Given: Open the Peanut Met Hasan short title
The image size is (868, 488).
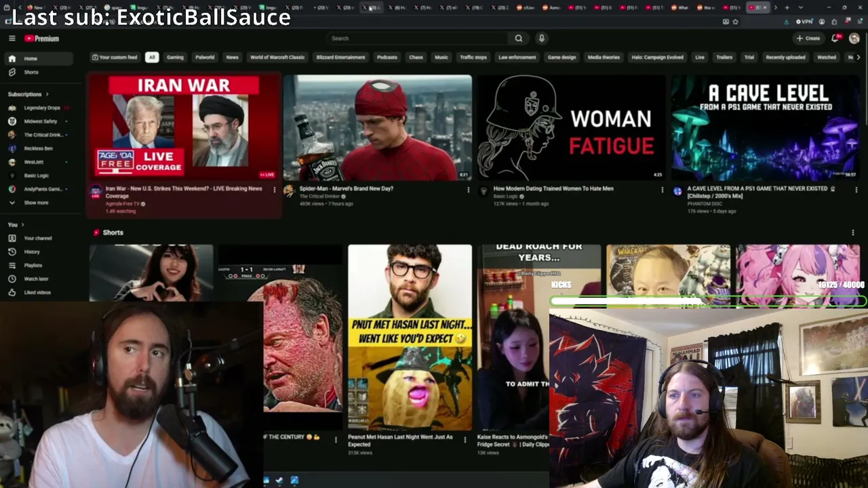Looking at the screenshot, I should [x=400, y=441].
